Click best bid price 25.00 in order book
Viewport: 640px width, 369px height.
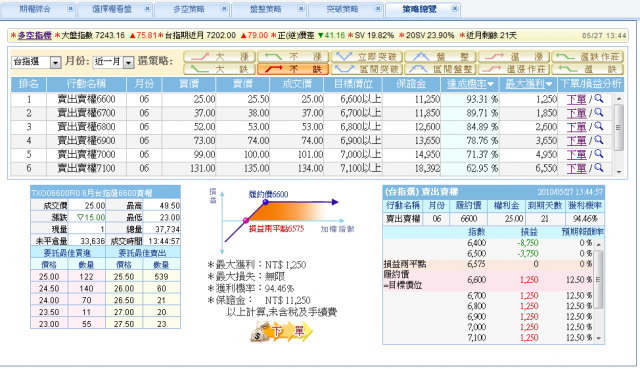tap(49, 277)
